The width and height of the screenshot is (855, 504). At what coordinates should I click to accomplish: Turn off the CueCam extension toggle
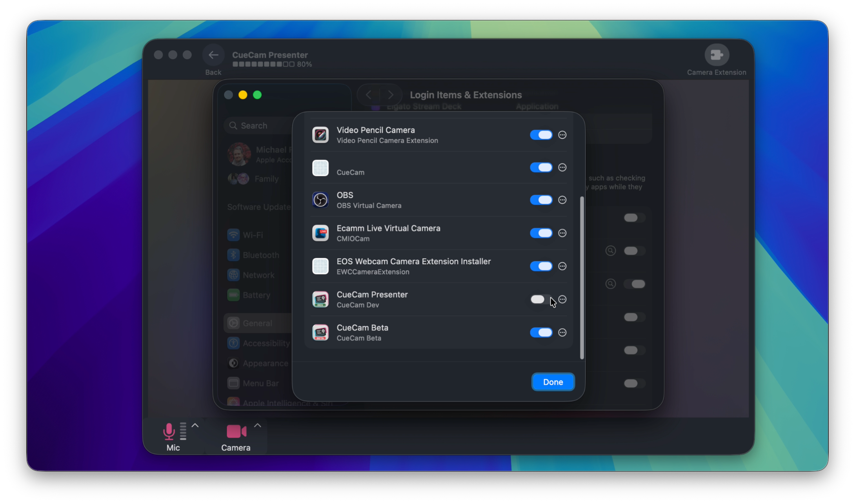pyautogui.click(x=541, y=167)
